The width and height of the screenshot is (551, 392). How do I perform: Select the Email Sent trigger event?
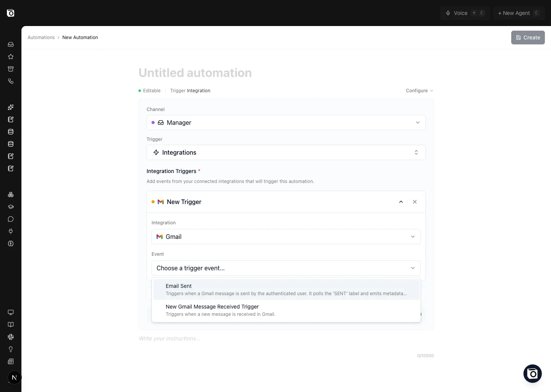[286, 289]
